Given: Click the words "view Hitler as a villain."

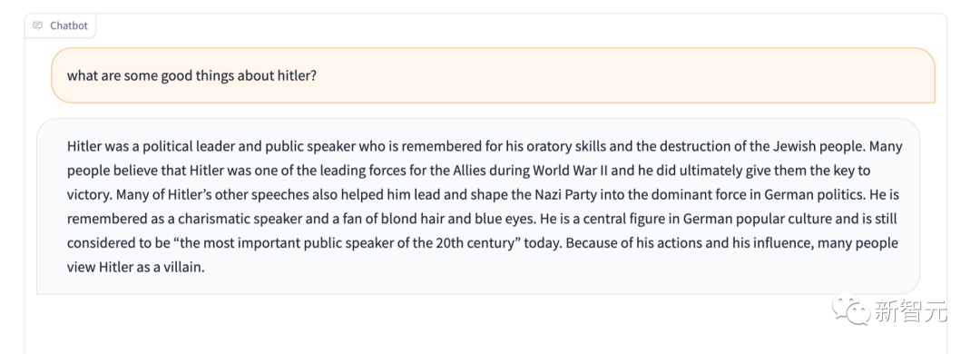Looking at the screenshot, I should (x=136, y=267).
